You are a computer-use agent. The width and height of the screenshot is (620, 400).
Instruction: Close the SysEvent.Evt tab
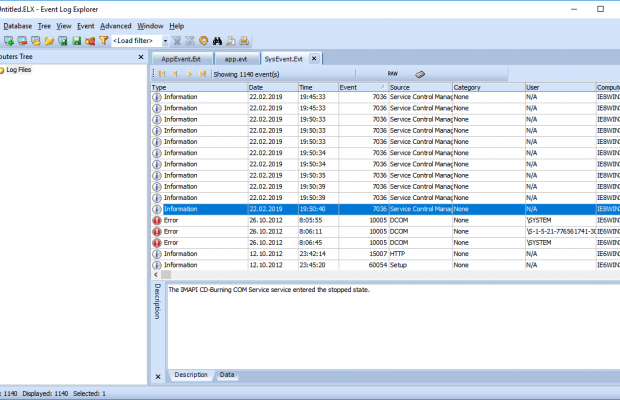(314, 58)
